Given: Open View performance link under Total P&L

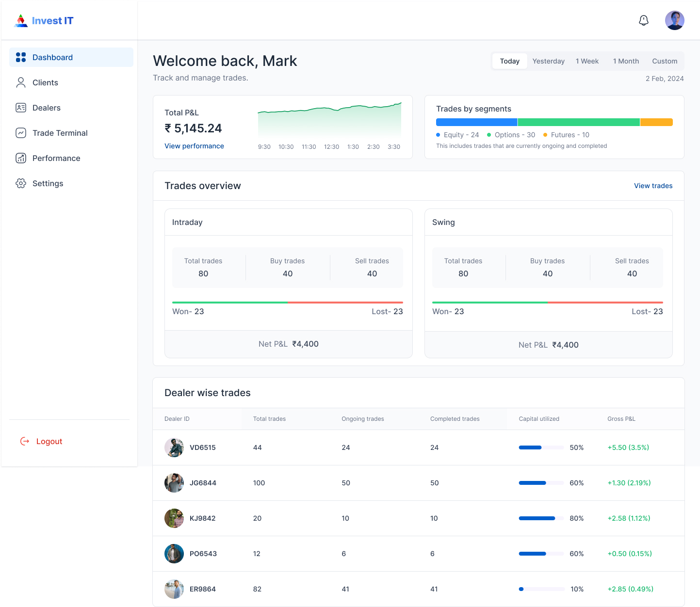Looking at the screenshot, I should [194, 146].
